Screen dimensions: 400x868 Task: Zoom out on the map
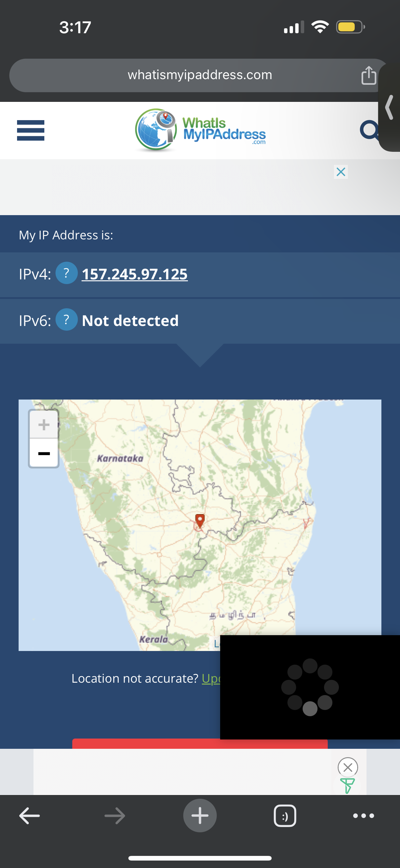tap(44, 453)
